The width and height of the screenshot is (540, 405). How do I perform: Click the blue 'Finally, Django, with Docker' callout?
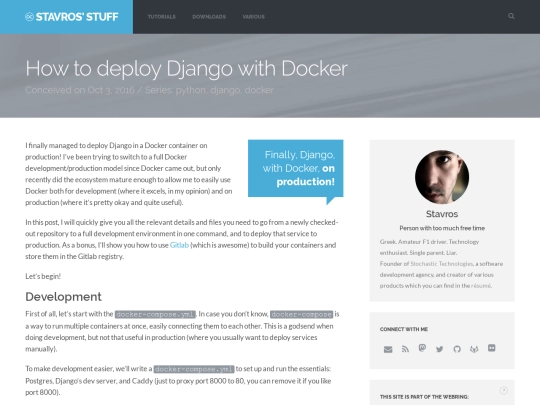coord(295,168)
